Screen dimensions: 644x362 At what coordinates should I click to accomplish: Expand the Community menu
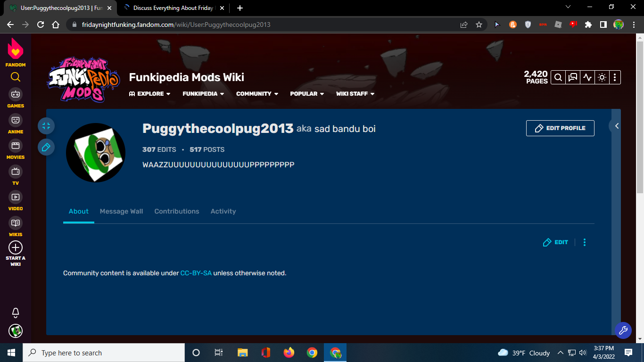[257, 94]
